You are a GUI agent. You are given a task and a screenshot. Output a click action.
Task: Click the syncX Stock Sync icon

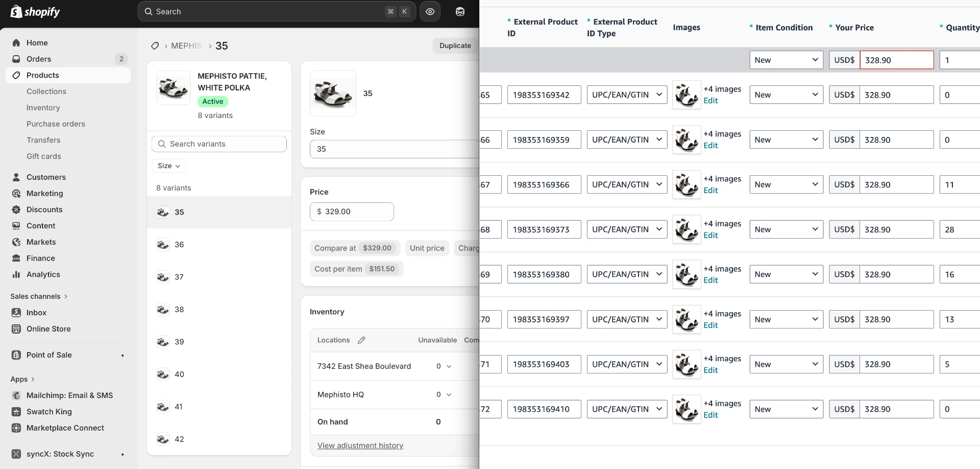click(16, 454)
